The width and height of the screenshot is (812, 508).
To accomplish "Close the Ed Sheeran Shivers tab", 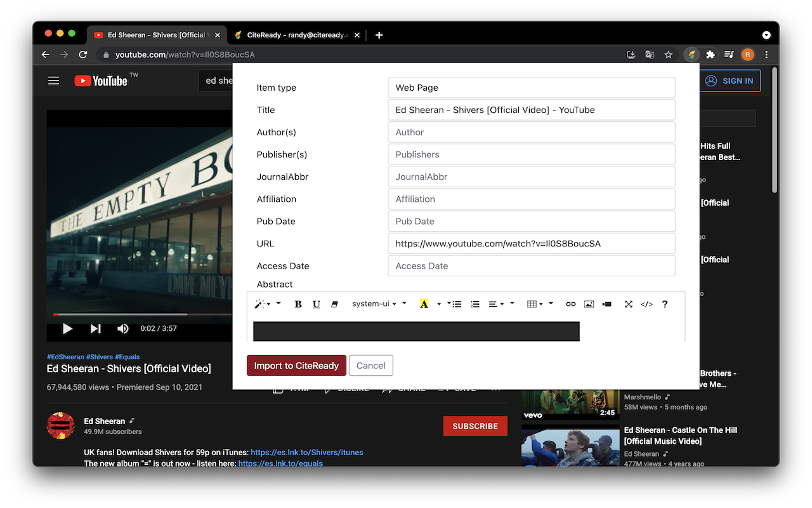I will 217,35.
